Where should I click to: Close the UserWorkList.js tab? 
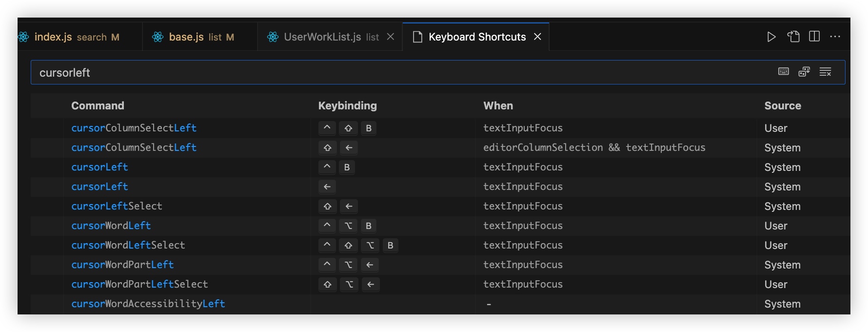(390, 37)
